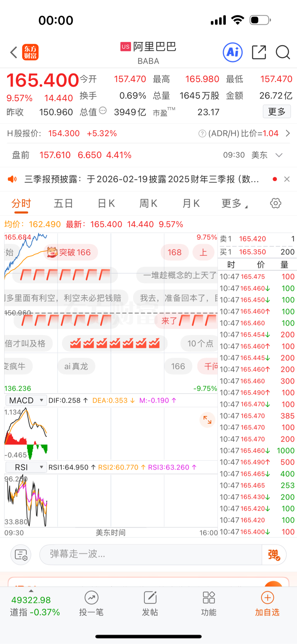Viewport: 297px width, 644px height.
Task: Toggle the 弹 danmaku button
Action: click(274, 555)
